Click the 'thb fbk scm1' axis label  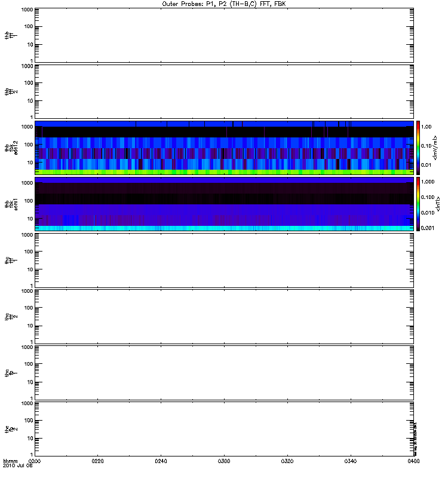click(x=11, y=204)
